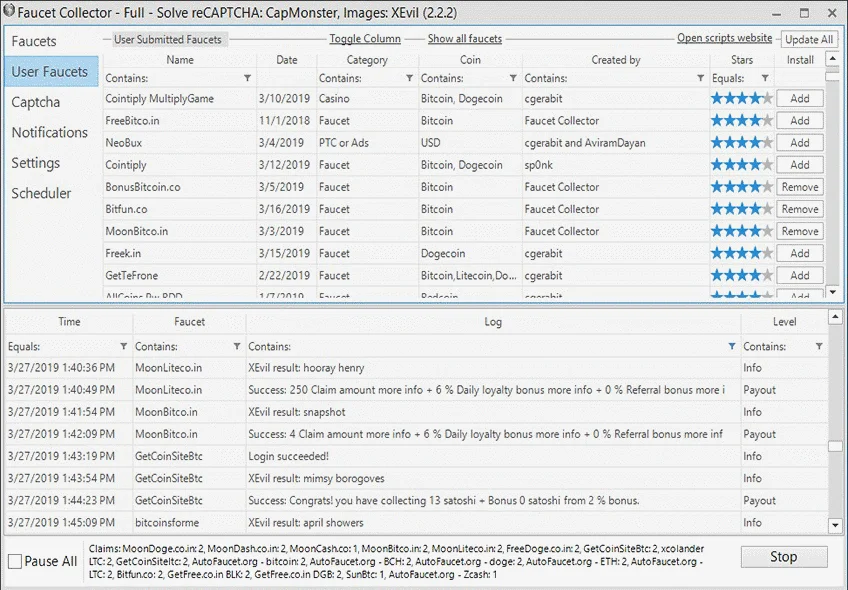Click the Update All button
The width and height of the screenshot is (848, 590).
(x=809, y=39)
